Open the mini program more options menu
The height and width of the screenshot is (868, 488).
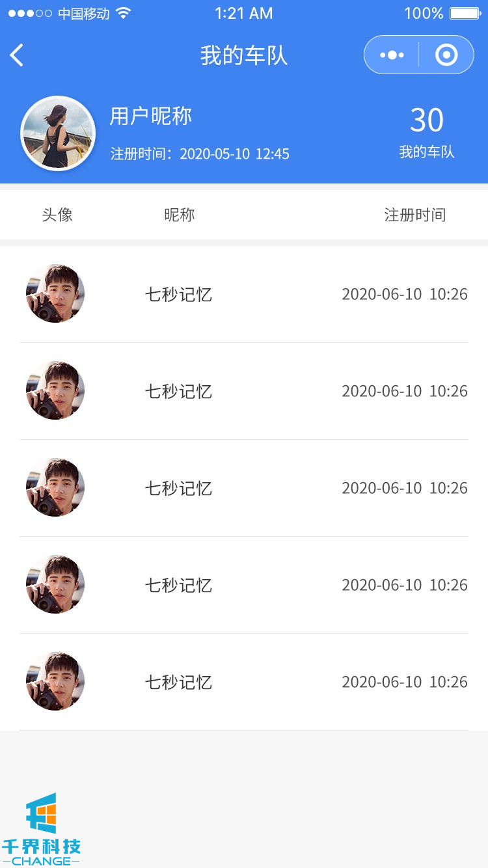click(392, 55)
